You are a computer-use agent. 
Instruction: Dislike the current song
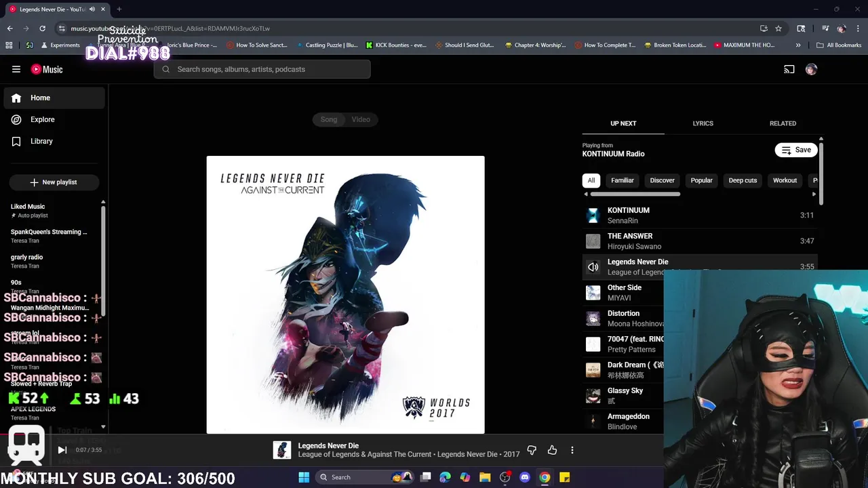point(532,450)
